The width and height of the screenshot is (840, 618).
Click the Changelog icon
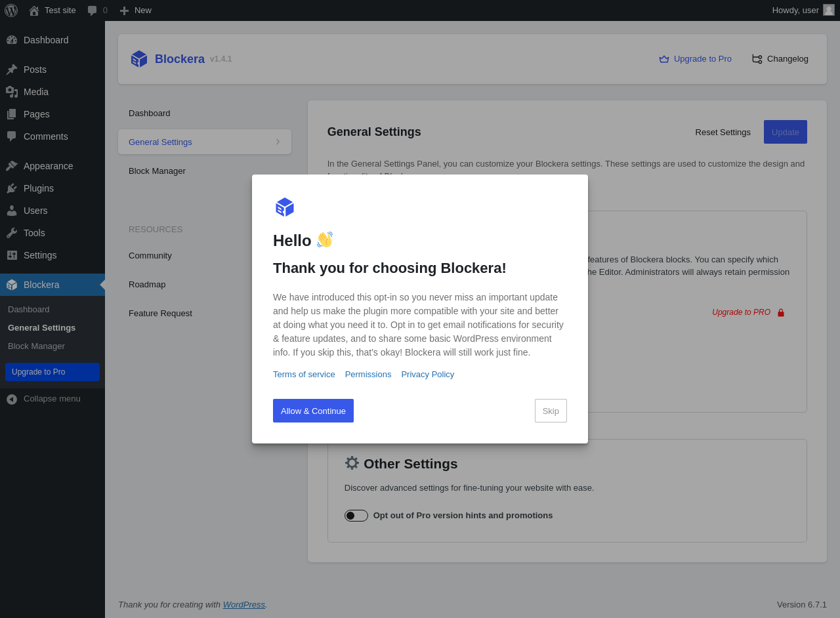coord(757,59)
